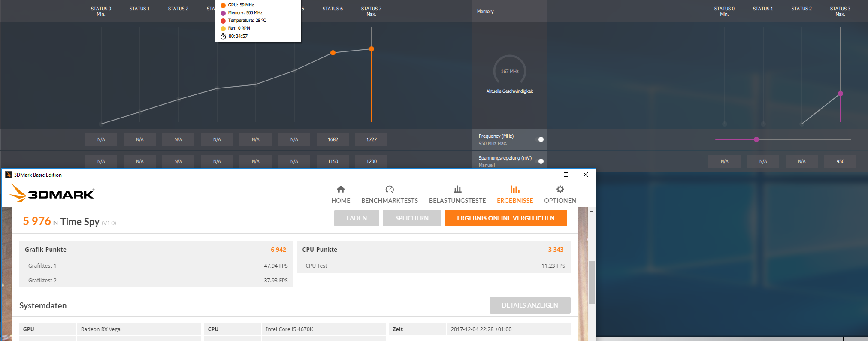868x341 pixels.
Task: Edit the GPU voltage field 1150
Action: click(333, 161)
